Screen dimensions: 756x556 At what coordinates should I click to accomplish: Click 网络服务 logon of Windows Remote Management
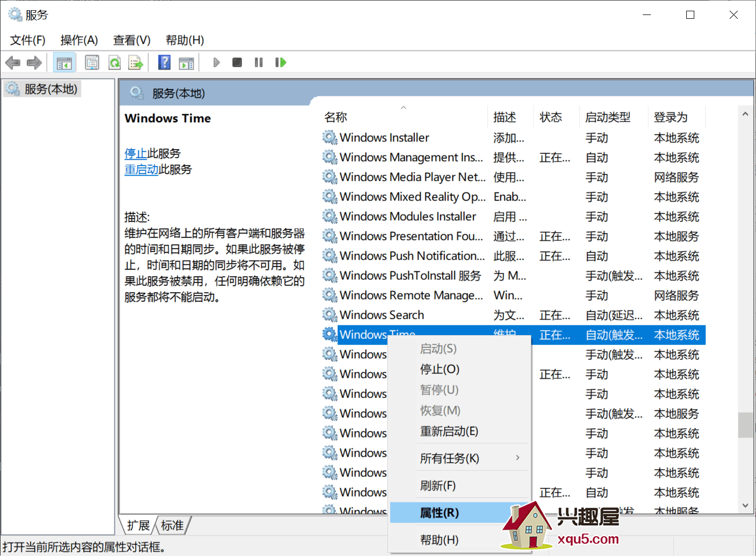(x=677, y=295)
